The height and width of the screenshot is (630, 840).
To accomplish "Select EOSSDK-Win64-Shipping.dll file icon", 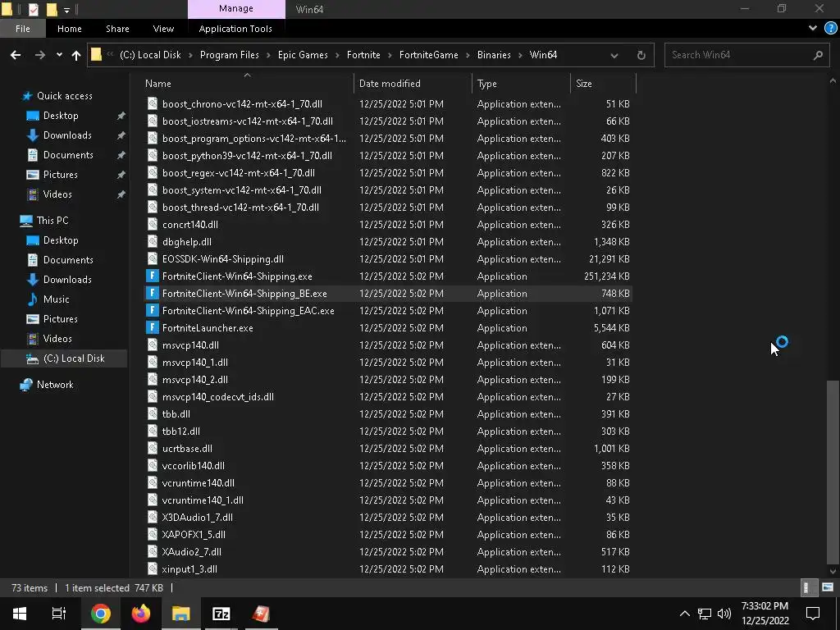I will 153,259.
